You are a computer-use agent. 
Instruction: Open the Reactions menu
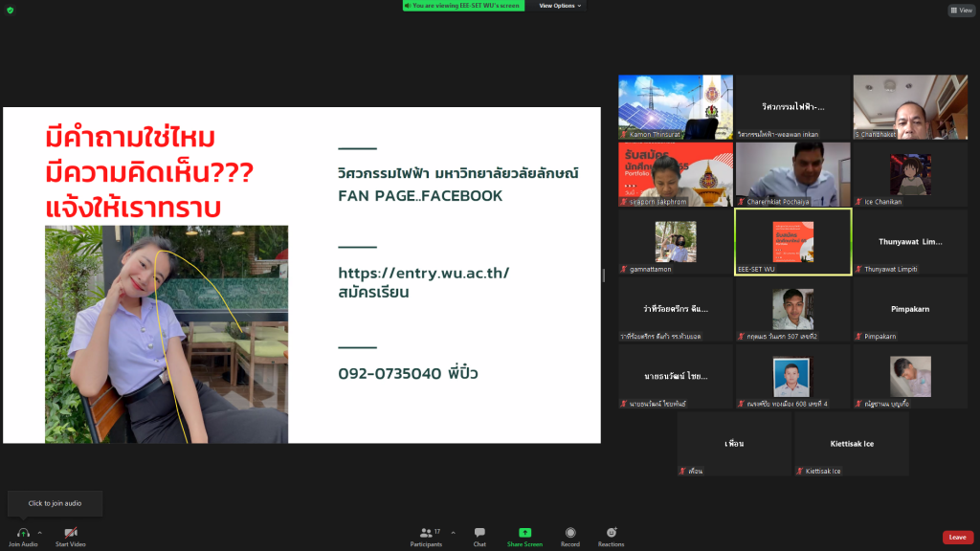click(611, 533)
